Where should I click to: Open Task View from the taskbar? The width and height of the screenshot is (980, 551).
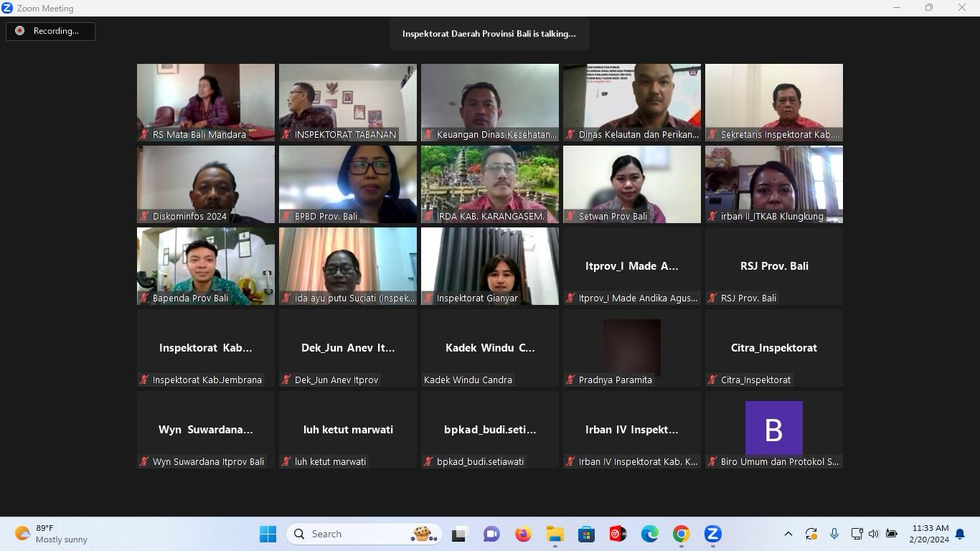[x=459, y=534]
